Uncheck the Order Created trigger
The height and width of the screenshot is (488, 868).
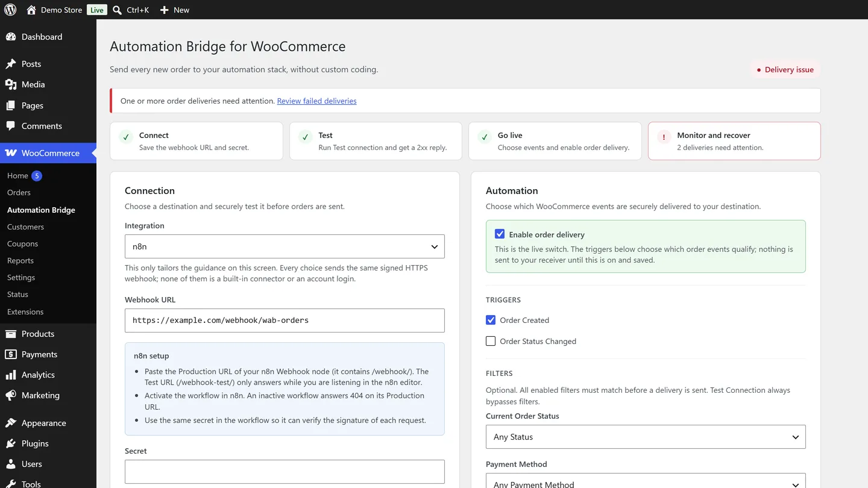coord(491,320)
